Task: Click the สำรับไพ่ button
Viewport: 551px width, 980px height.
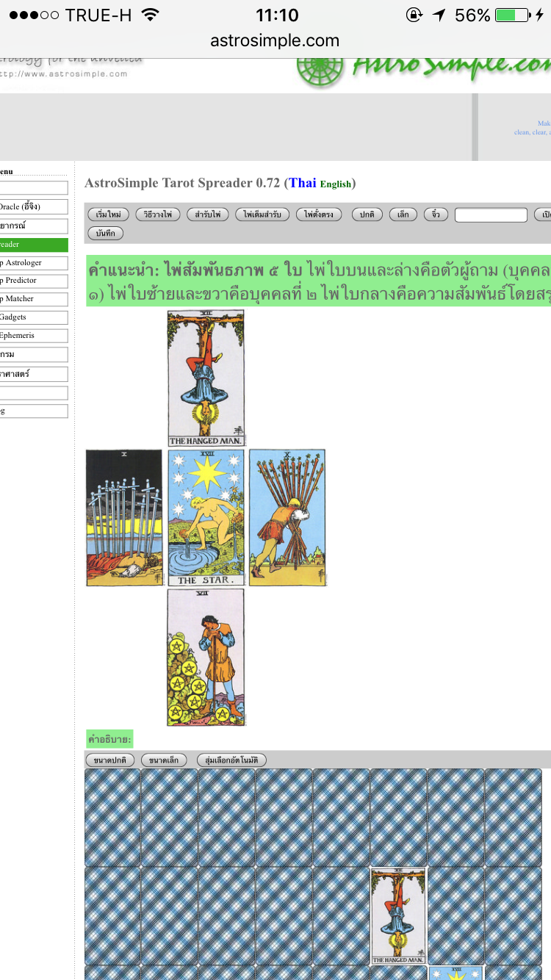Action: coord(207,215)
